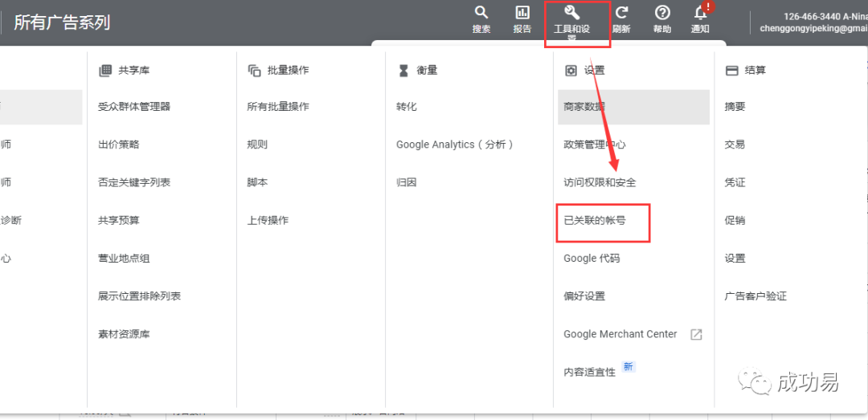This screenshot has width=868, height=420.
Task: Click the 共享库 section icon
Action: (104, 71)
